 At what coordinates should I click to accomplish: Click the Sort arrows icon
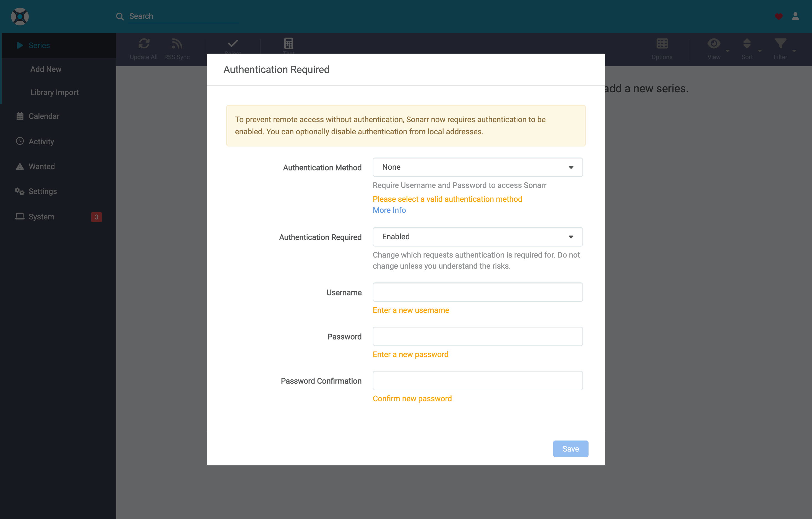pos(747,43)
